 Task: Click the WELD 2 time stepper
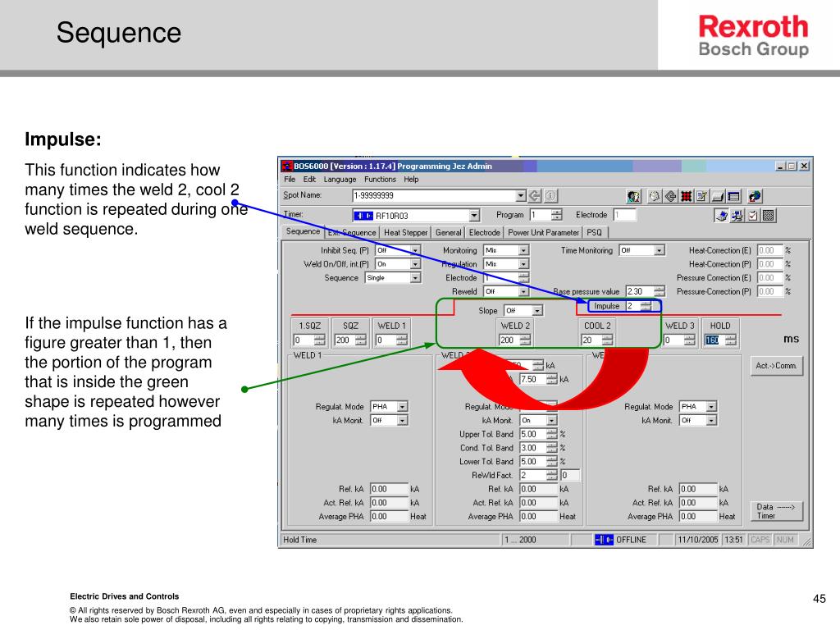526,340
